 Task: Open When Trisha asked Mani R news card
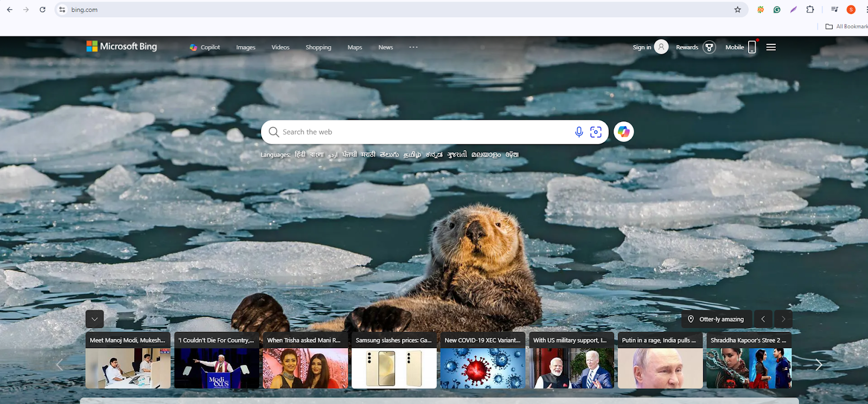pos(305,361)
